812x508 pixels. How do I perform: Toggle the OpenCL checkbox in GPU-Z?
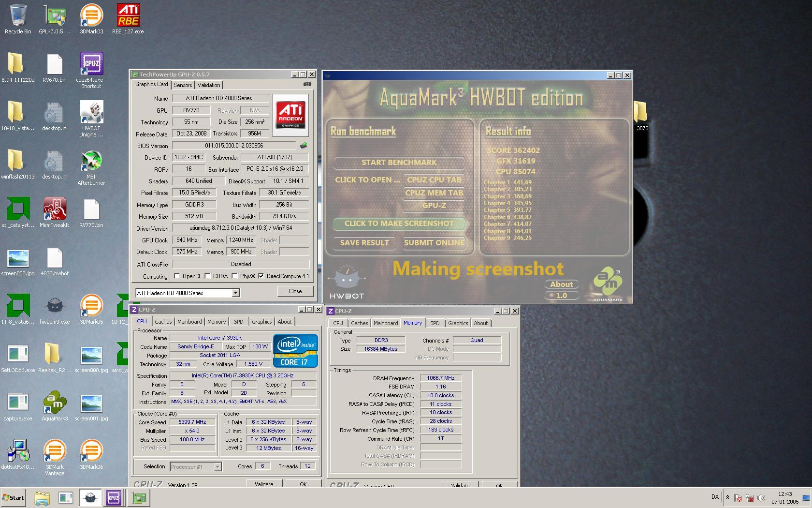[x=177, y=276]
